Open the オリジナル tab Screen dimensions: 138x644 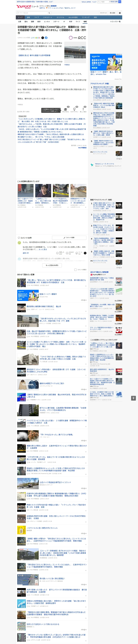point(60,17)
